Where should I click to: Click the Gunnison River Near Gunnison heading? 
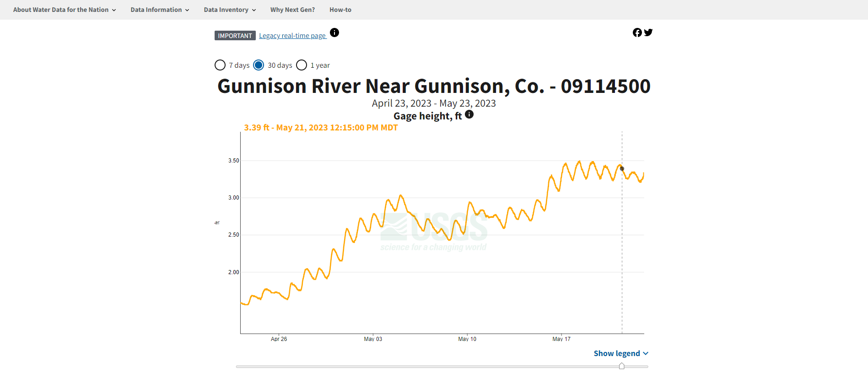[x=434, y=86]
